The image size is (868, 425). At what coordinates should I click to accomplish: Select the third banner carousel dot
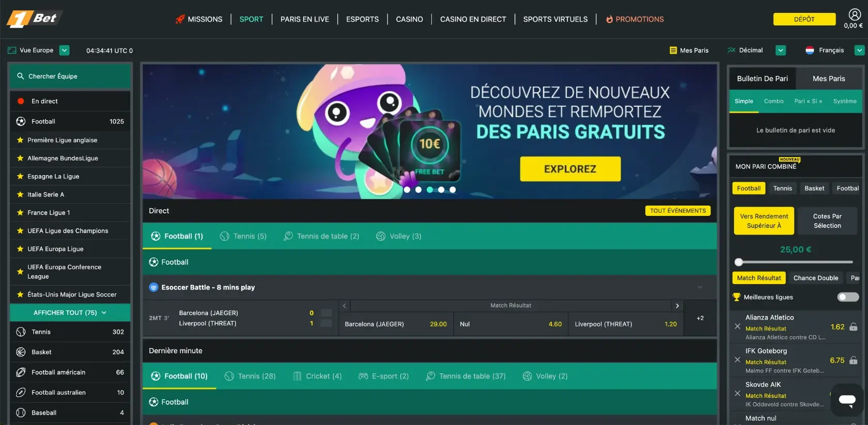(430, 190)
